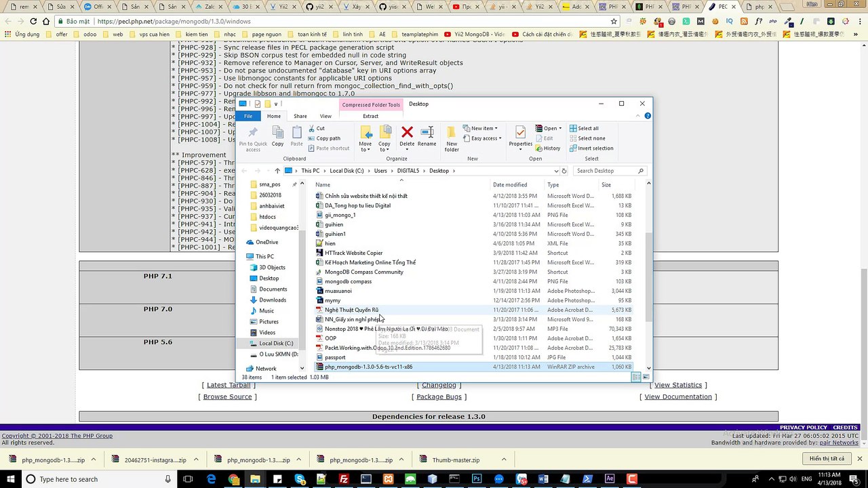
Task: Click the Latest Tarball link
Action: coord(229,385)
